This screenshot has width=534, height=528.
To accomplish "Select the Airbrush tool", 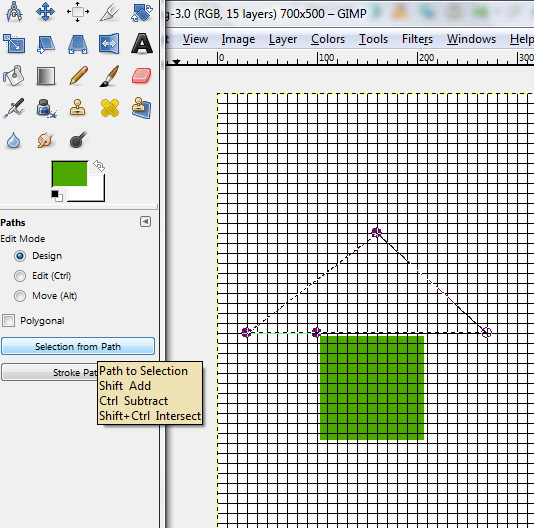I will (x=14, y=108).
